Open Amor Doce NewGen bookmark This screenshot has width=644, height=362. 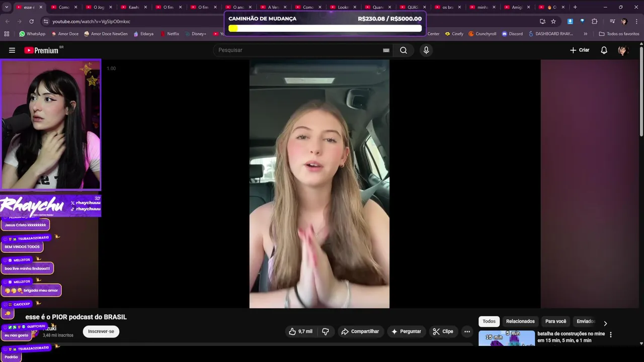pos(106,34)
